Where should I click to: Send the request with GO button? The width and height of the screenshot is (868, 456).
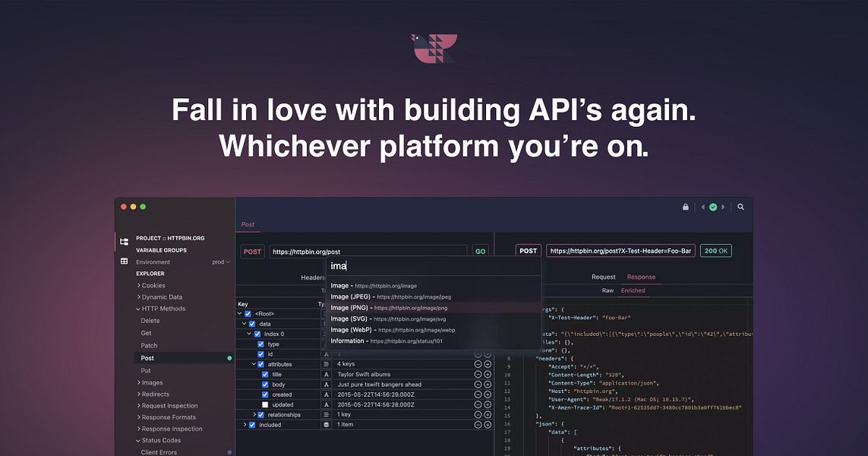[x=480, y=252]
